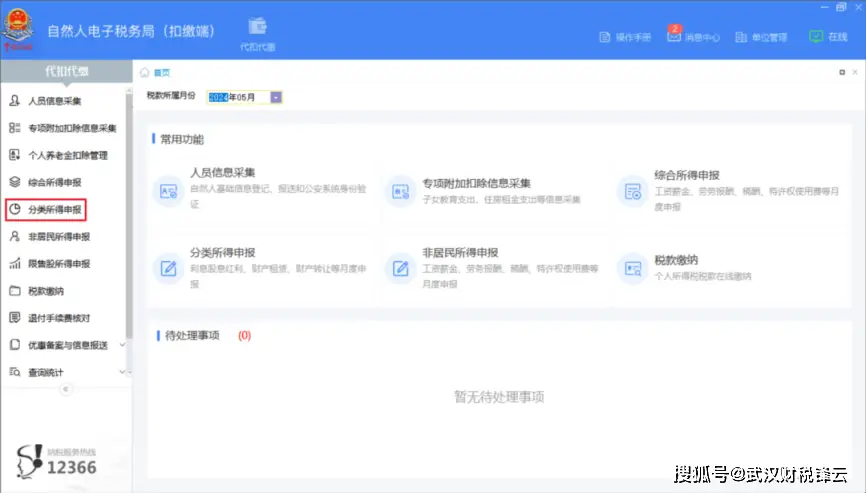The height and width of the screenshot is (493, 866).
Task: Open the 税款所属月份 month dropdown arrow
Action: [x=276, y=97]
